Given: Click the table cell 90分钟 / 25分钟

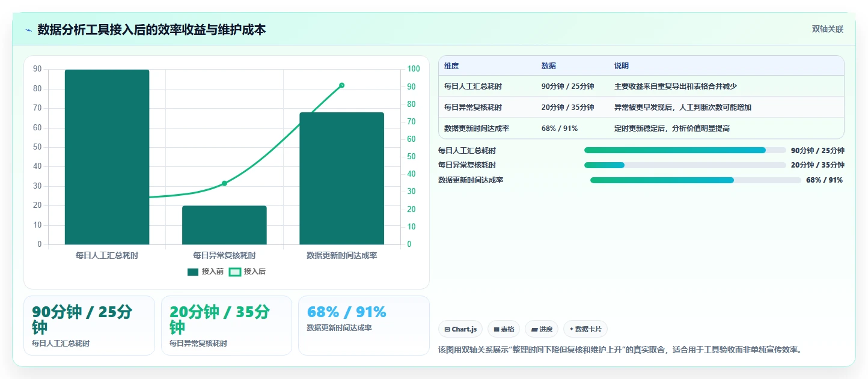Looking at the screenshot, I should tap(567, 86).
